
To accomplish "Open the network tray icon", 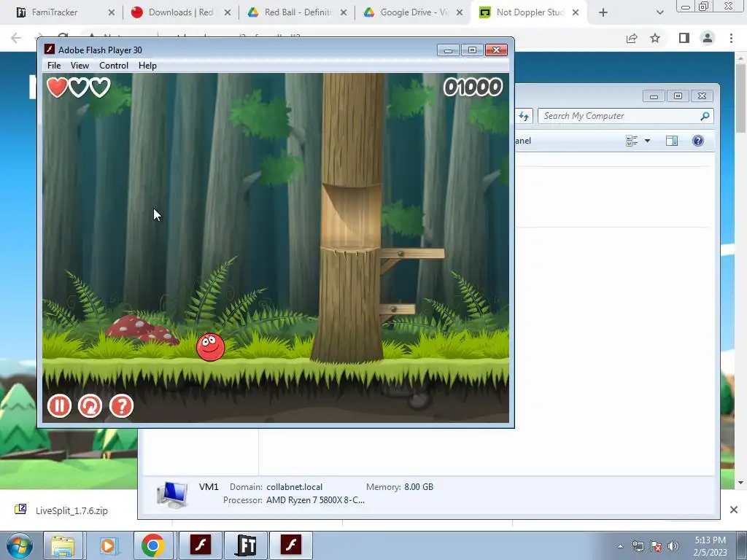I will pos(638,546).
